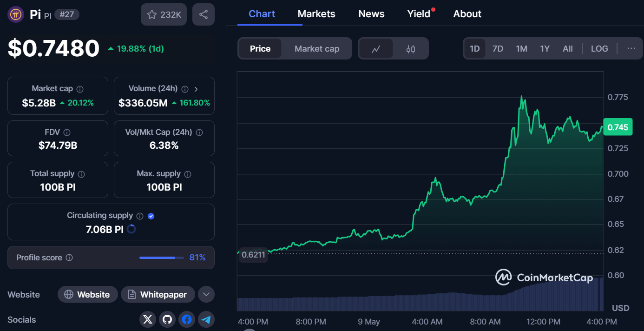Click the 6.38% Vol/Mkt Cap value
644x331 pixels.
click(164, 146)
